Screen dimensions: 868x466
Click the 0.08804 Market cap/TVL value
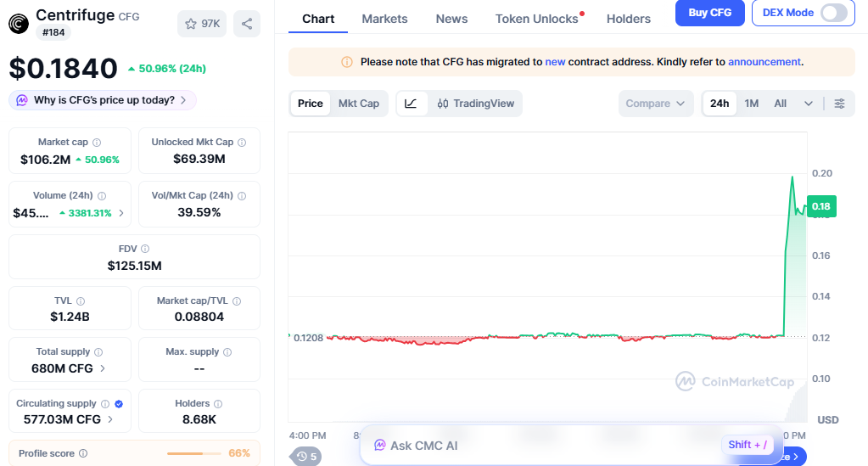coord(199,317)
